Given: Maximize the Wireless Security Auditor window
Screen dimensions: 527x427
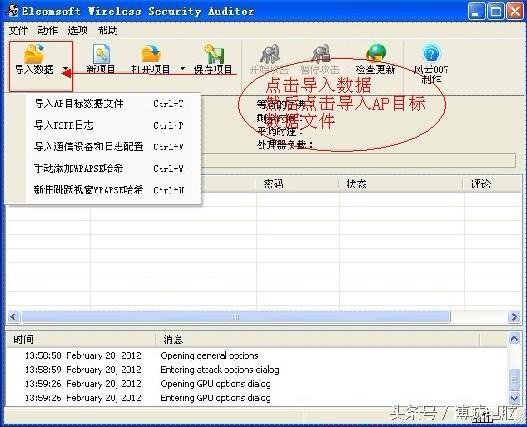Looking at the screenshot, I should click(x=495, y=11).
